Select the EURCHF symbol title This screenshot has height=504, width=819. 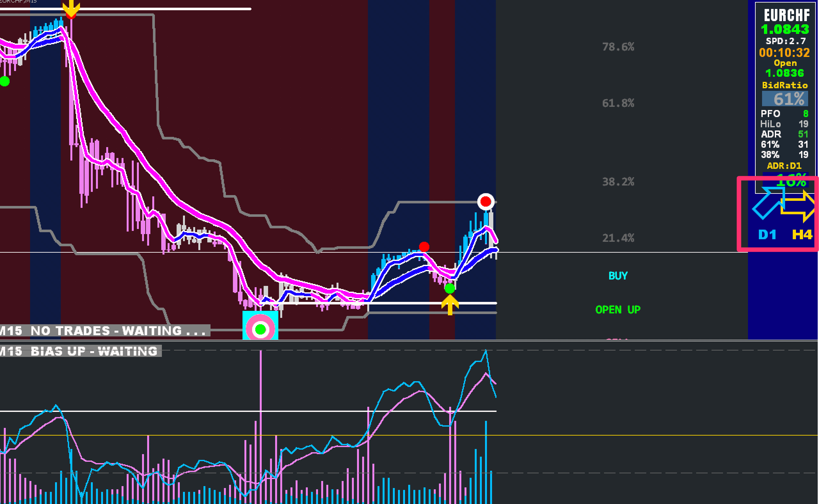(x=787, y=15)
